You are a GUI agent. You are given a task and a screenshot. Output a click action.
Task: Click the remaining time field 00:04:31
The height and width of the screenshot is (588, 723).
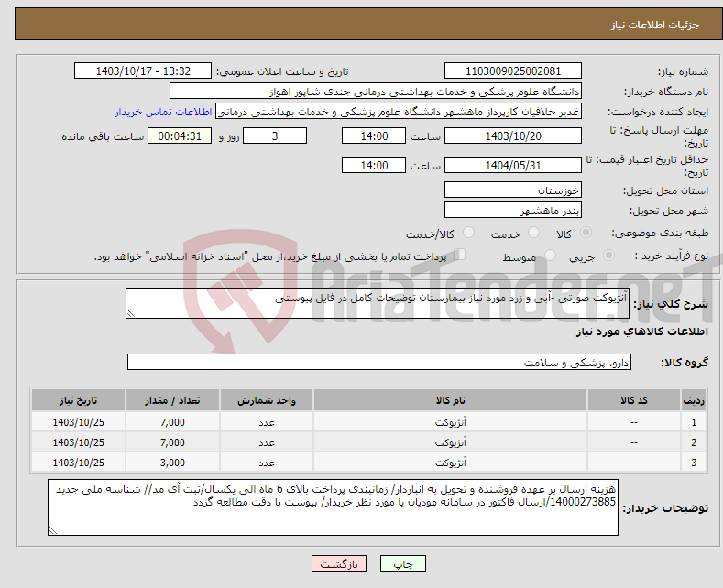coord(180,136)
